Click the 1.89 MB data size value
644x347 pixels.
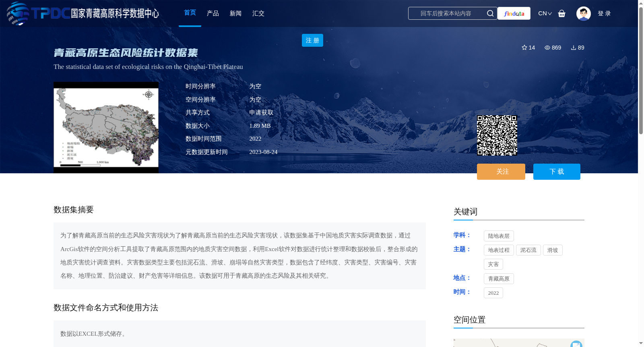(260, 126)
